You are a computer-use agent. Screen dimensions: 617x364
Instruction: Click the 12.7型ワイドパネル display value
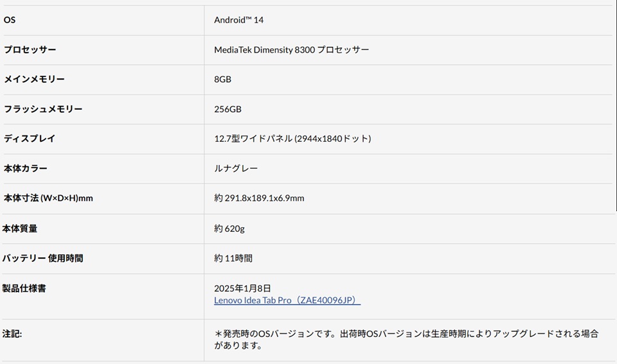tap(292, 139)
